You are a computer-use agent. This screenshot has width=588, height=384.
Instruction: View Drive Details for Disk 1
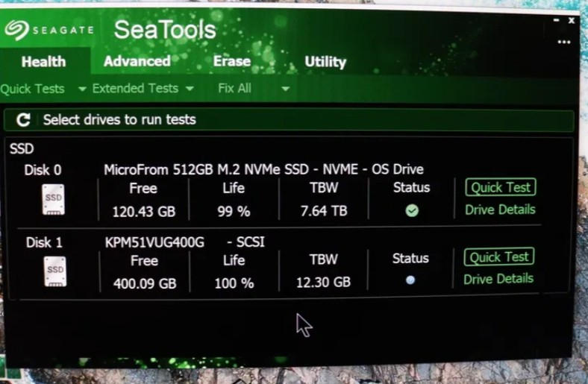tap(498, 279)
